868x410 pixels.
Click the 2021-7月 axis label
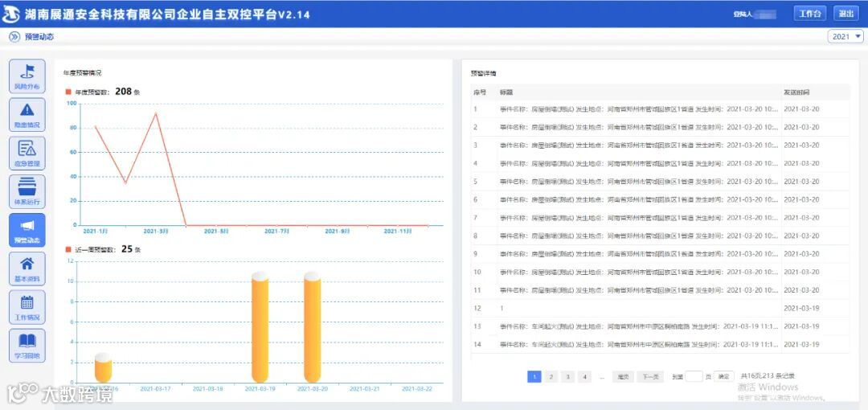click(276, 231)
